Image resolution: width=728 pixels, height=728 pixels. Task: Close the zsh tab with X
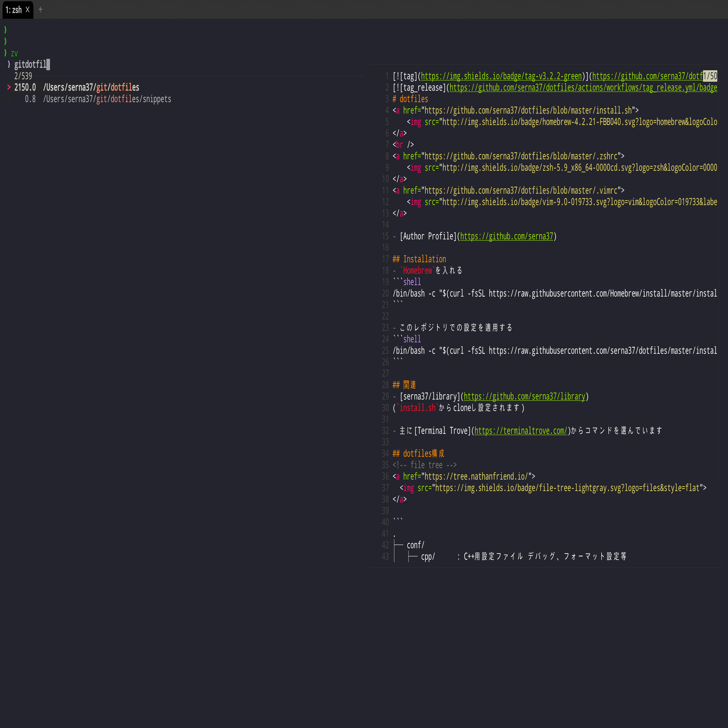(27, 10)
